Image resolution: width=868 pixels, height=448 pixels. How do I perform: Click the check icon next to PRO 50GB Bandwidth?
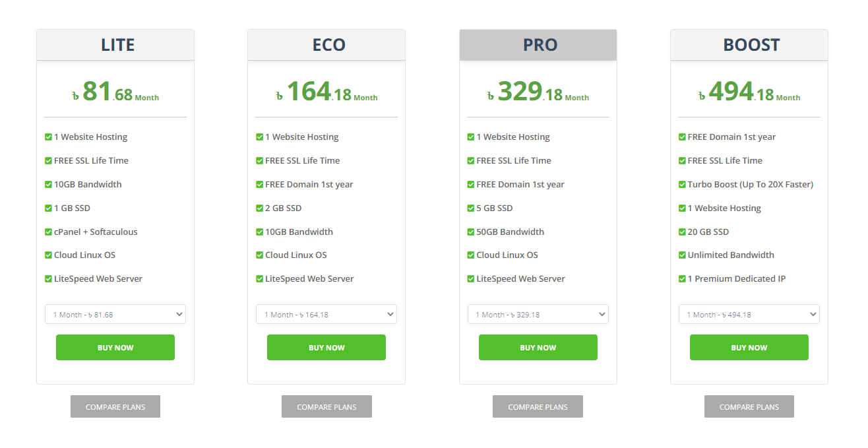click(471, 232)
